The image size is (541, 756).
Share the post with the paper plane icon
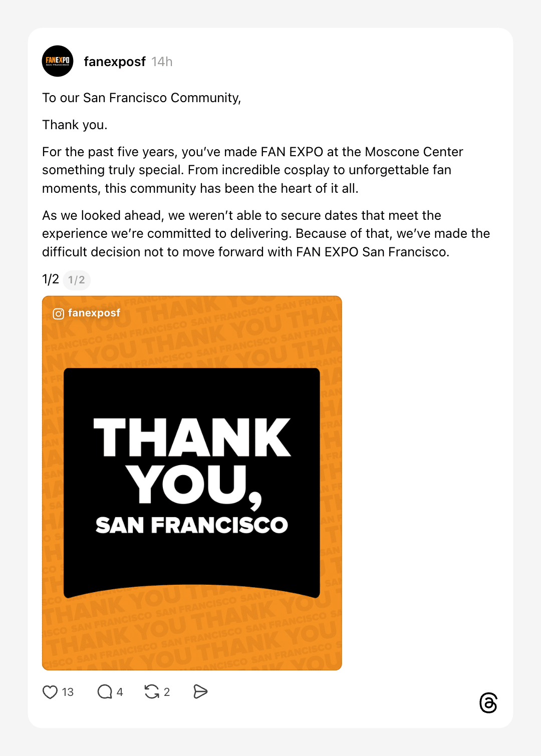[x=200, y=692]
